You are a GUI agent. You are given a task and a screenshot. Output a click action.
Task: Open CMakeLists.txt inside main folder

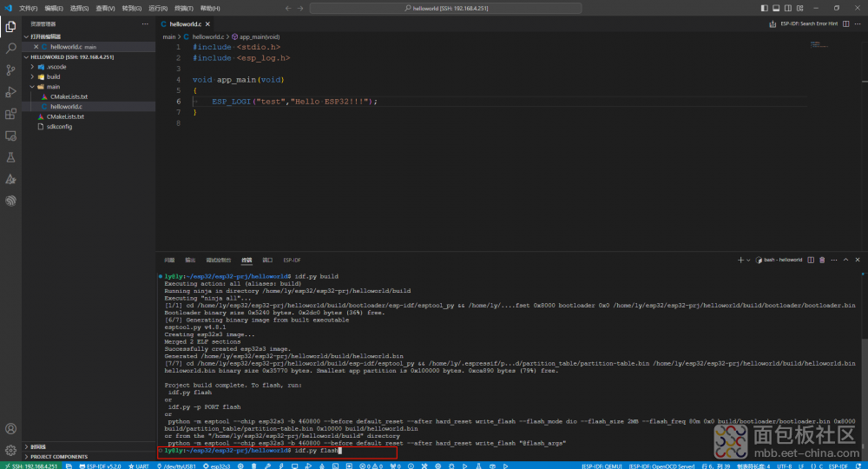pyautogui.click(x=69, y=96)
